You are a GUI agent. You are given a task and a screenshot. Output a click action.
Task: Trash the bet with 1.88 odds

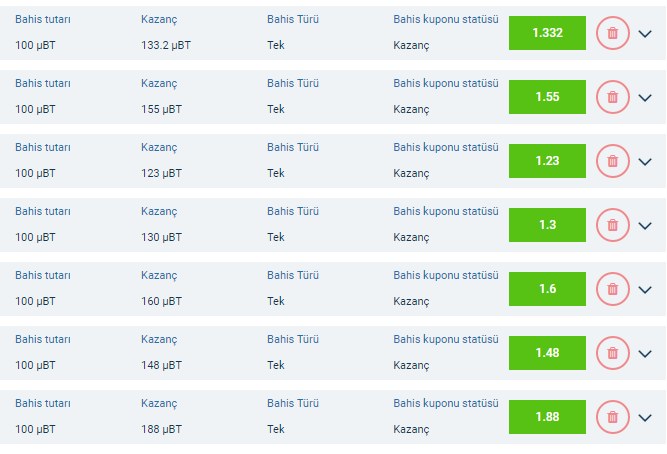pyautogui.click(x=613, y=417)
